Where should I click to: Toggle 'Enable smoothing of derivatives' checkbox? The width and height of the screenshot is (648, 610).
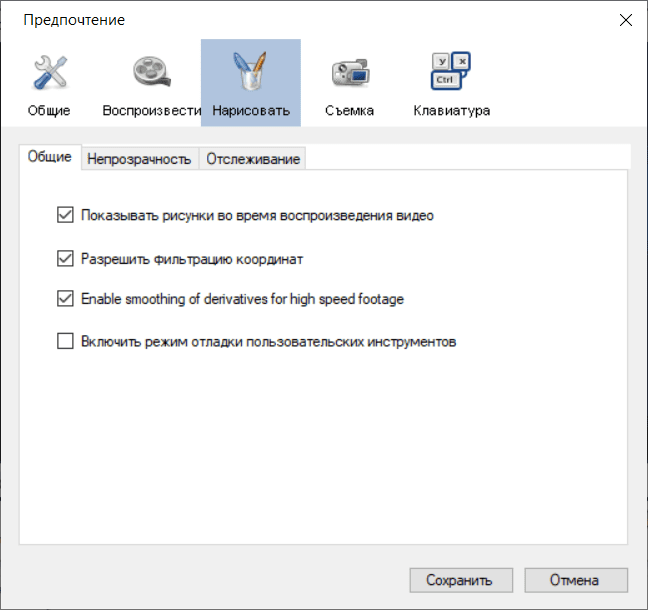(x=66, y=298)
